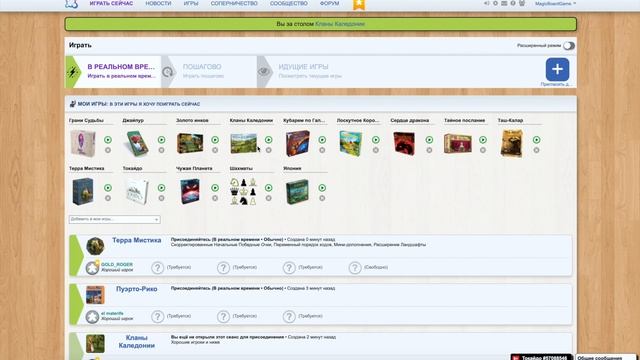Open the Япония game box thumbnail
This screenshot has height=360, width=640.
(297, 191)
